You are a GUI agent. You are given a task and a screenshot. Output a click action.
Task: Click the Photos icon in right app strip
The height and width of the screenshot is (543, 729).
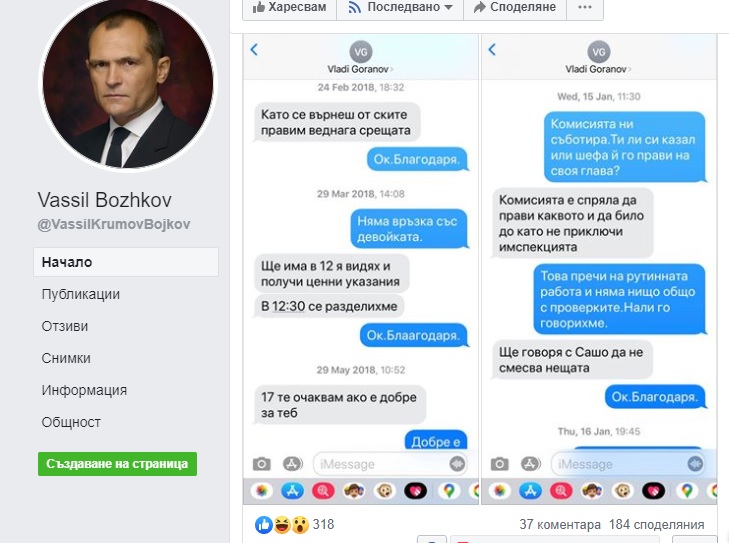click(499, 491)
